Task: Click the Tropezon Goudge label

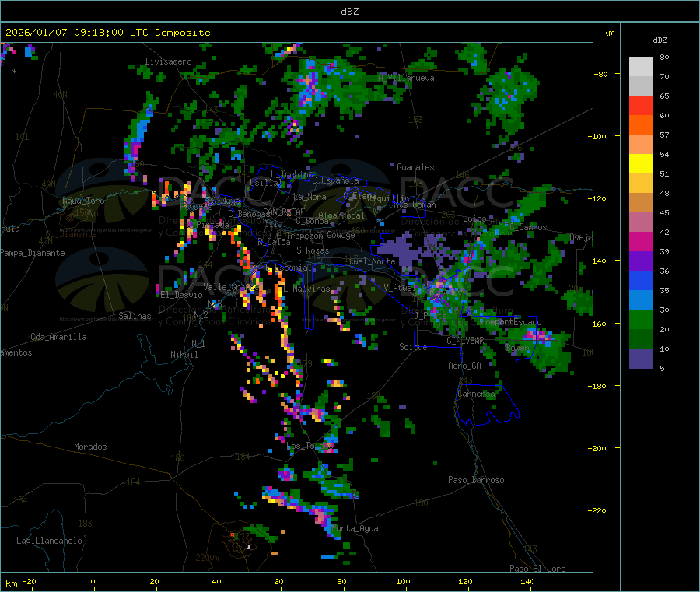Action: [x=320, y=236]
